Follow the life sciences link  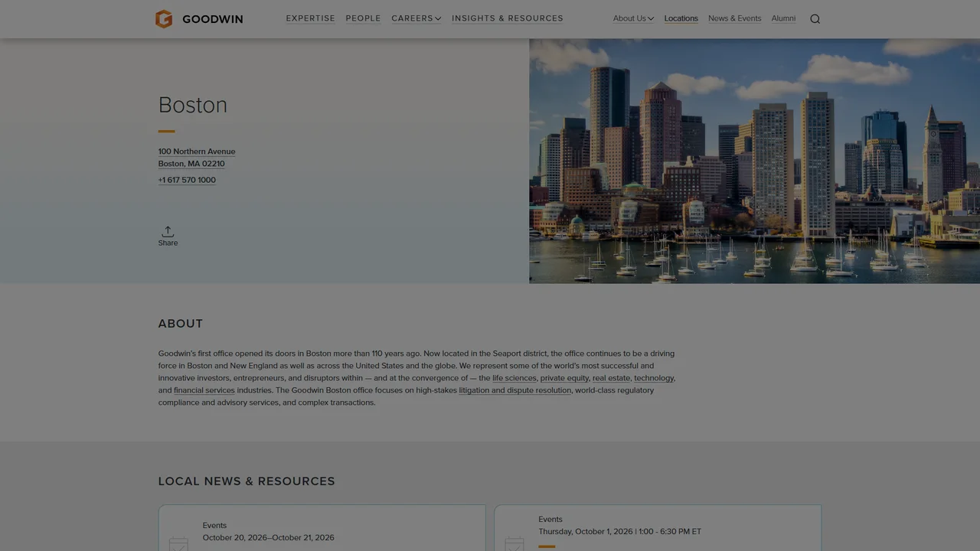514,378
